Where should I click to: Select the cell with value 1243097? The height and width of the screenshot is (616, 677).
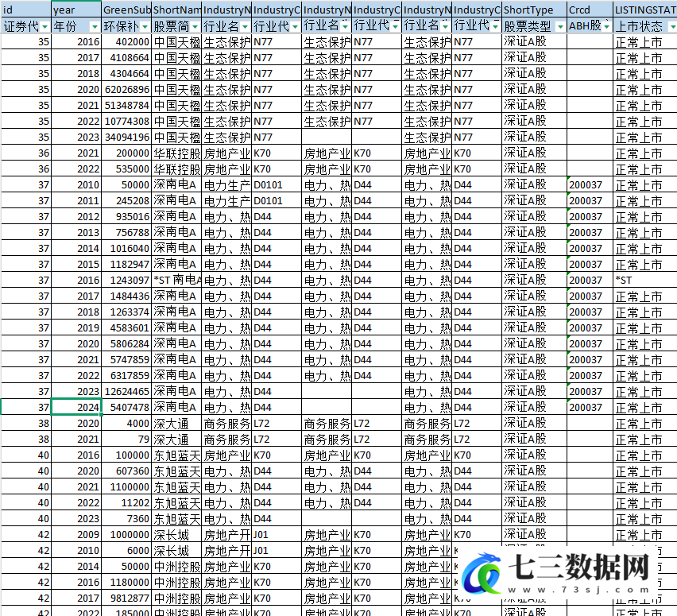click(x=126, y=281)
